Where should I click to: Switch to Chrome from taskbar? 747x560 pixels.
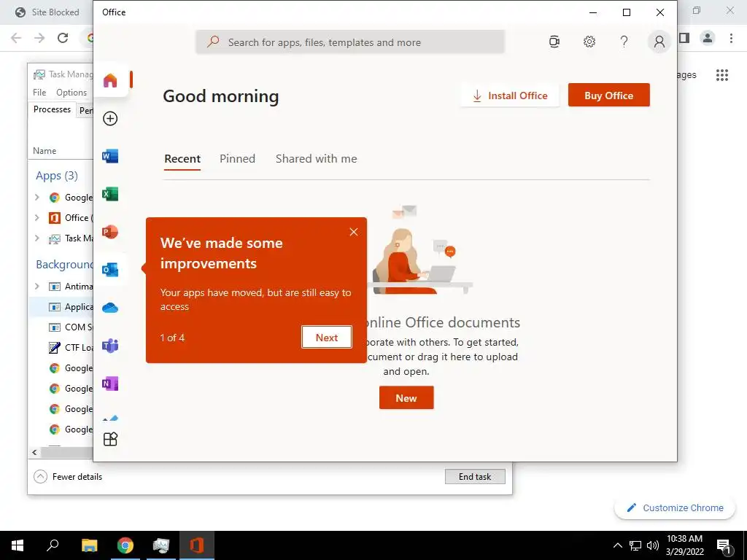click(125, 545)
